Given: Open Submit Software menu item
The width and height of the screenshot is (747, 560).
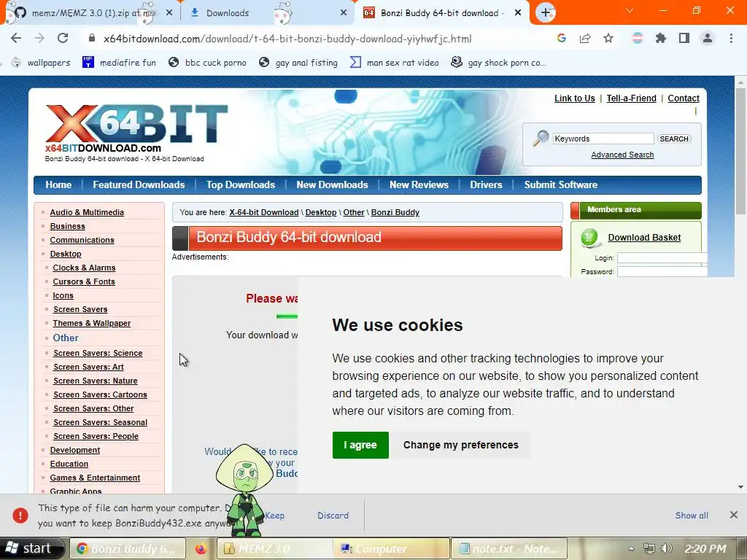Looking at the screenshot, I should 561,184.
